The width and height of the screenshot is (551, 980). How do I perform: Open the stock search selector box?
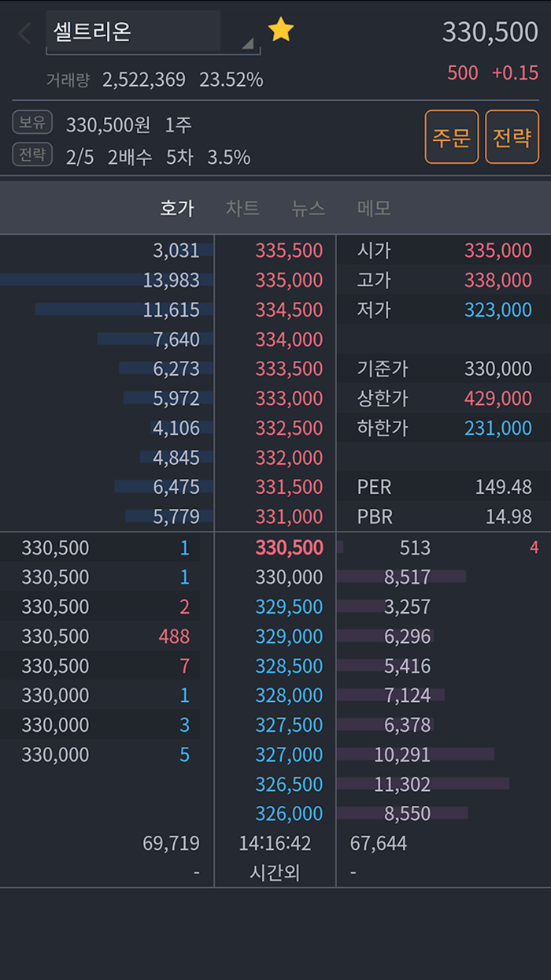pos(150,33)
